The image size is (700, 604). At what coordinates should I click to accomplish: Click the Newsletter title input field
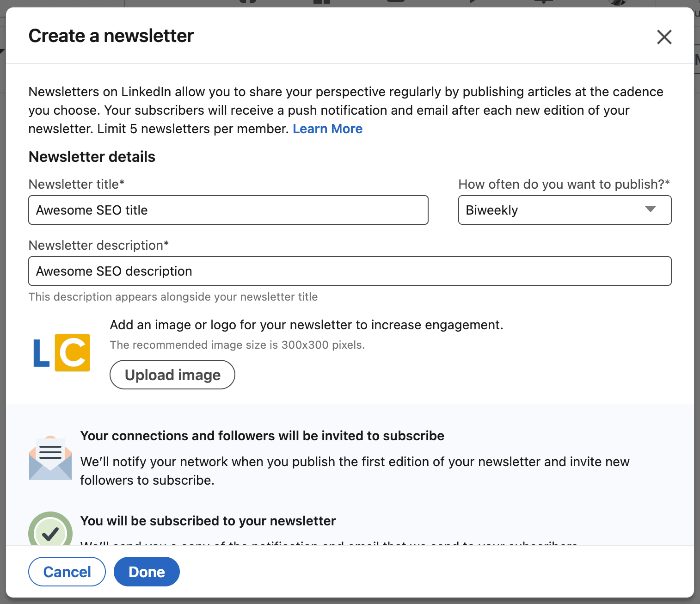pos(228,210)
